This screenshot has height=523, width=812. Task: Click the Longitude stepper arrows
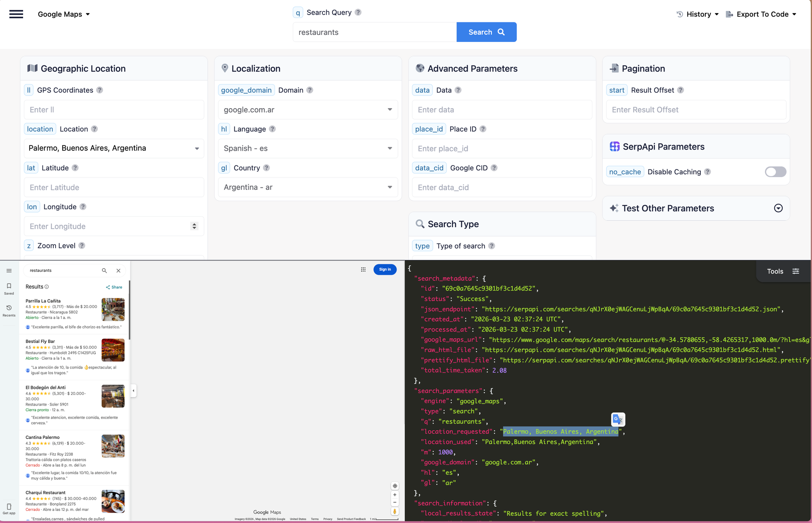[194, 226]
